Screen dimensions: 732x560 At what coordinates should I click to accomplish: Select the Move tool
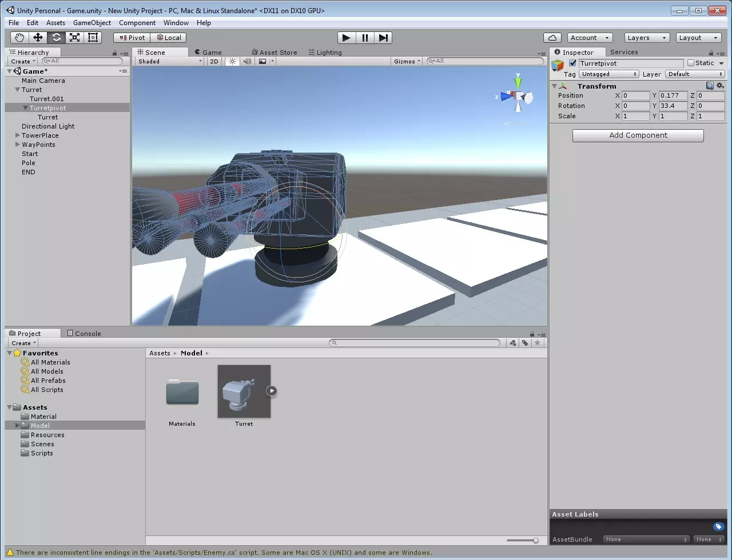(38, 38)
